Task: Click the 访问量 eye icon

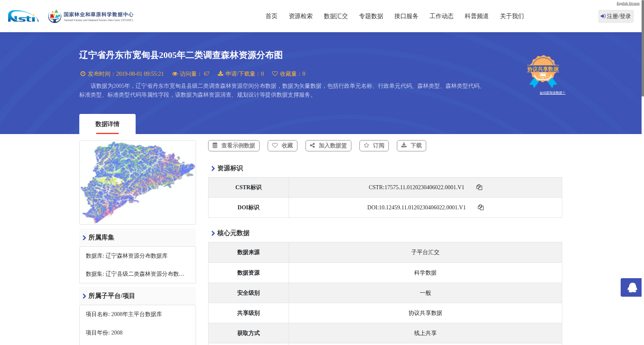Action: (175, 74)
